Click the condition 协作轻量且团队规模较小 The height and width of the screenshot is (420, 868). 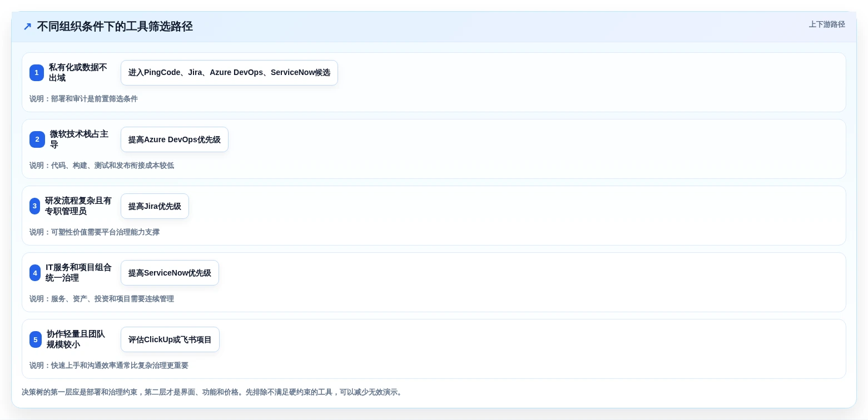point(76,339)
